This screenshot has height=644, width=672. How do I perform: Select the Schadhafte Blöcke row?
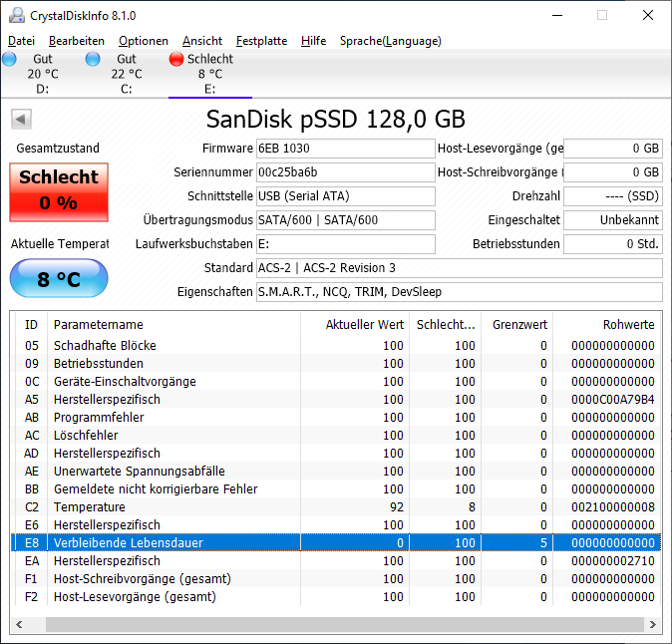point(336,345)
